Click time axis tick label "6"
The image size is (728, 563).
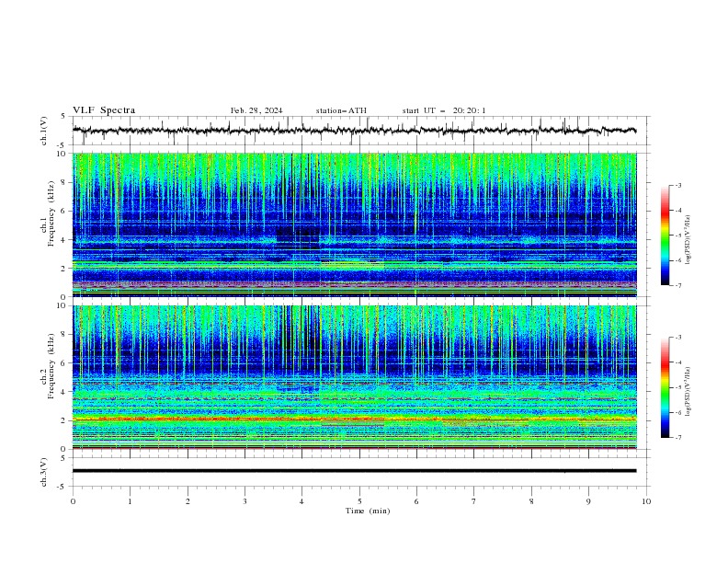[416, 501]
